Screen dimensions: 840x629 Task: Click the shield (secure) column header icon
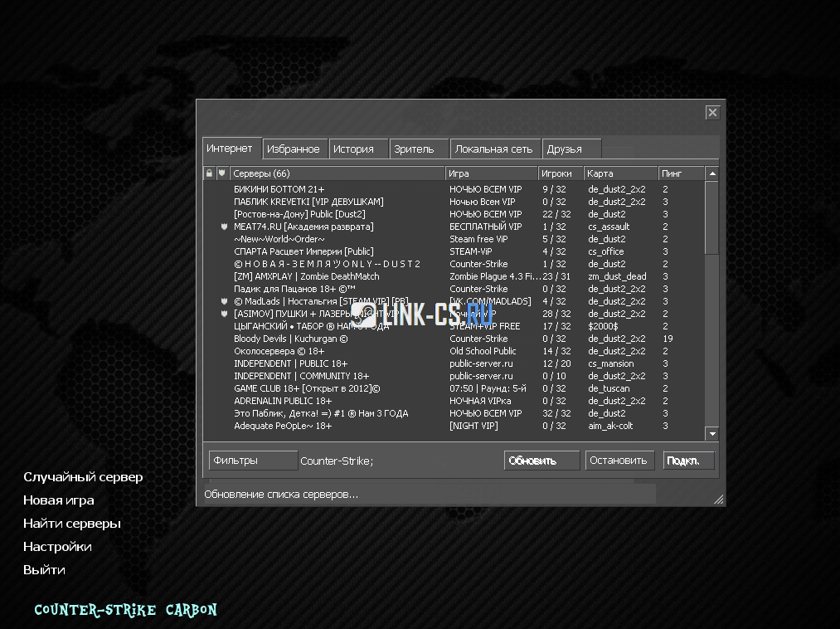(221, 173)
